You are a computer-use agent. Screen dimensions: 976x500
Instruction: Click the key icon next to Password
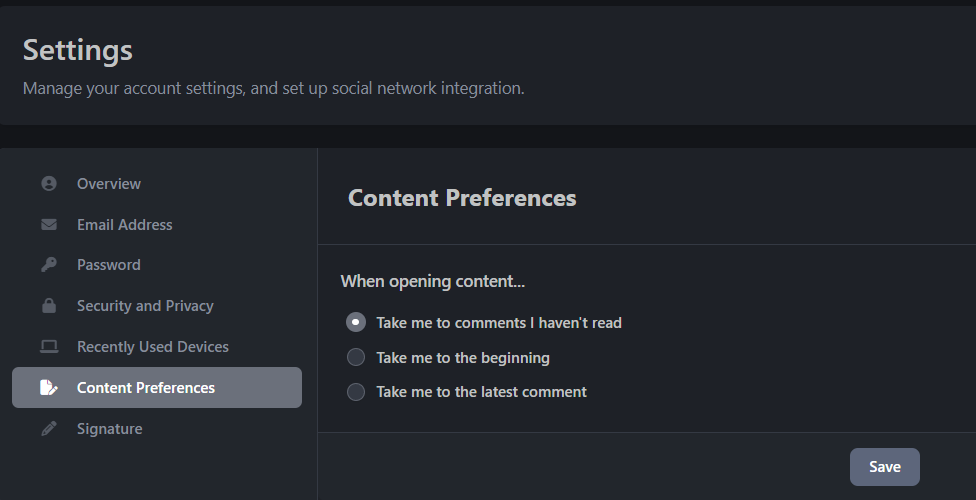(x=49, y=265)
